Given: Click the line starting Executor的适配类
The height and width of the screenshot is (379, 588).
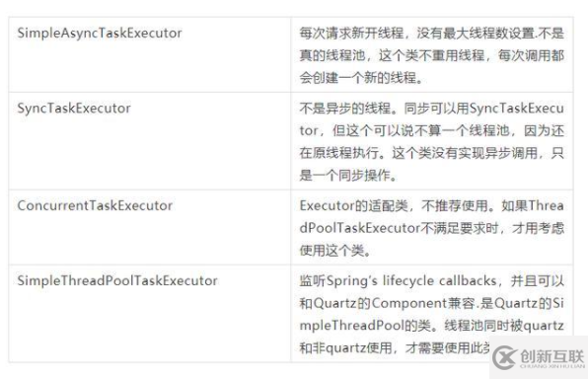Looking at the screenshot, I should [431, 205].
